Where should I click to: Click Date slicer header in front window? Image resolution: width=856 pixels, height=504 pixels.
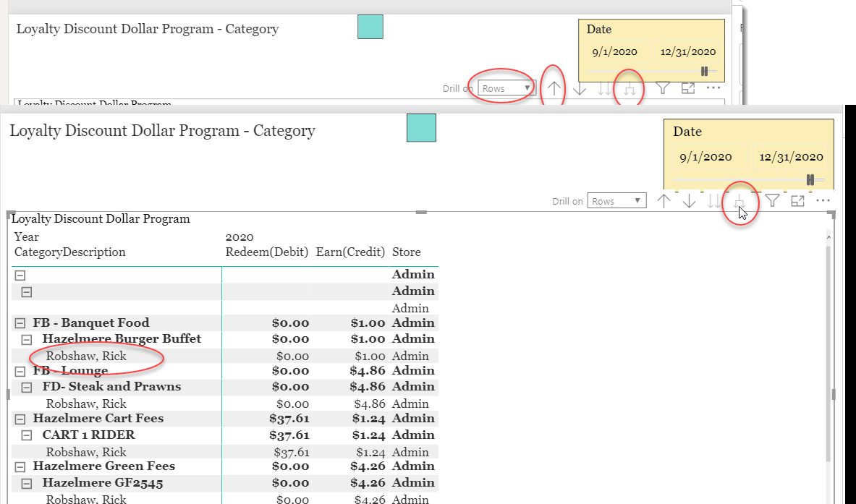tap(687, 132)
